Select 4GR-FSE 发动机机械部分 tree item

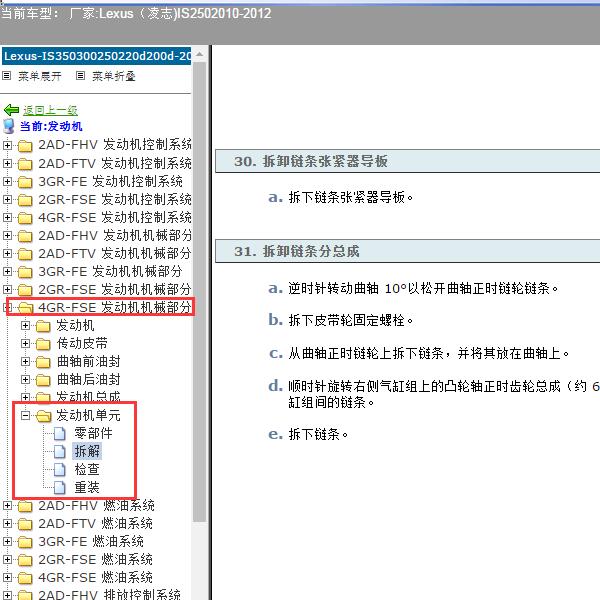coord(115,307)
